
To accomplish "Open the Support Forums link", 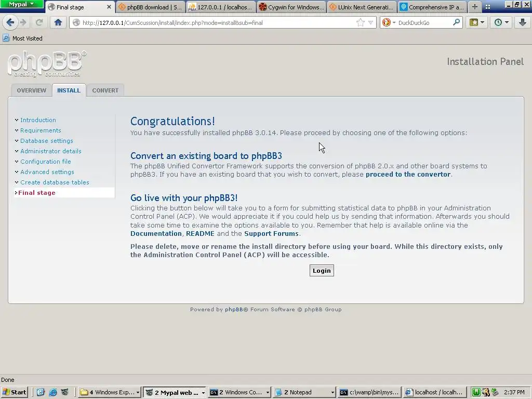I will click(x=271, y=233).
